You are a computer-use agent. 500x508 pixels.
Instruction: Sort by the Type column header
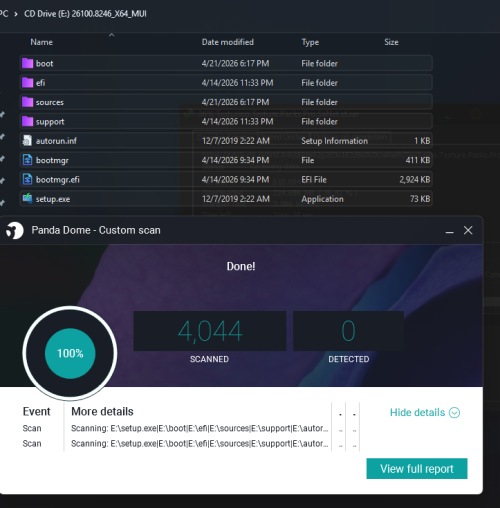point(310,42)
